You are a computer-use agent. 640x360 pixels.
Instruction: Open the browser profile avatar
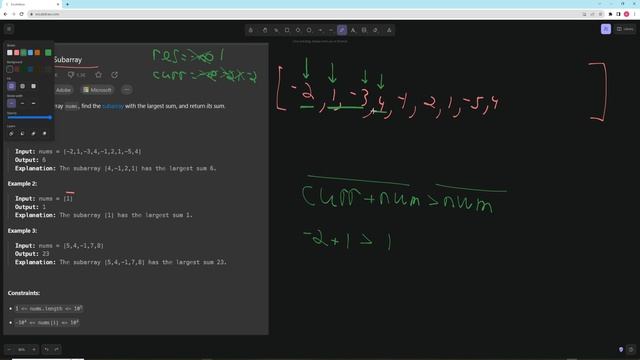627,14
